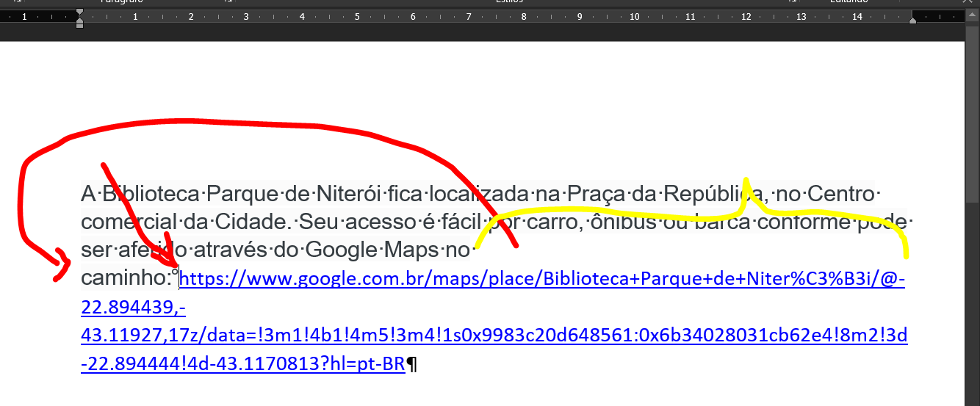Click the word "Cidade" in the paragraph
This screenshot has height=406, width=980.
[251, 222]
